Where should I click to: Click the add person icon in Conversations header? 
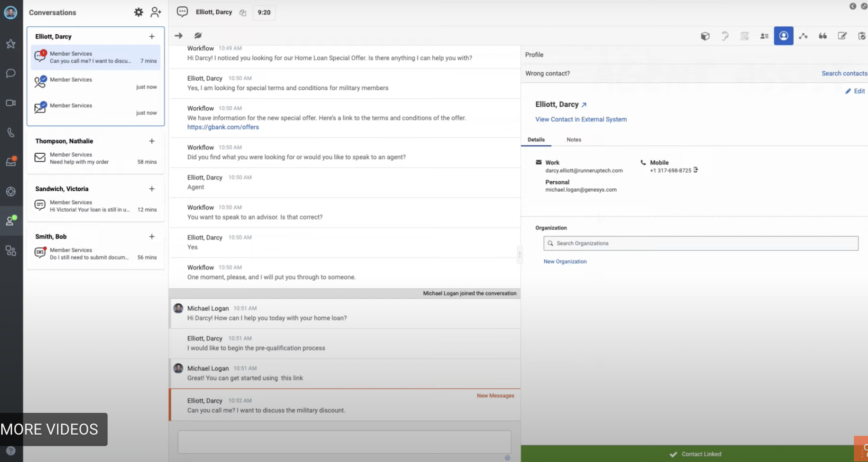click(x=156, y=12)
